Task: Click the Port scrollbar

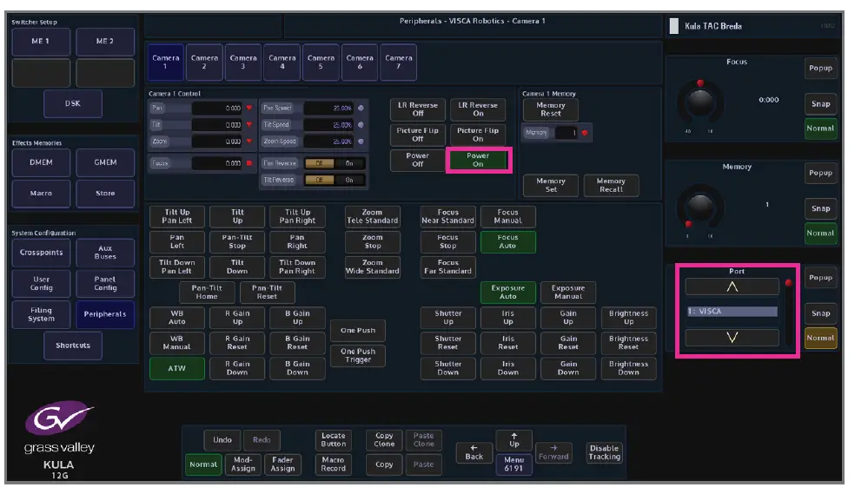Action: [788, 312]
